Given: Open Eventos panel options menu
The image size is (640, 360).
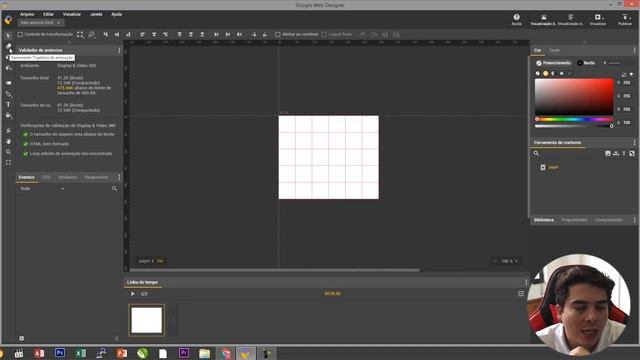Looking at the screenshot, I should pyautogui.click(x=119, y=177).
